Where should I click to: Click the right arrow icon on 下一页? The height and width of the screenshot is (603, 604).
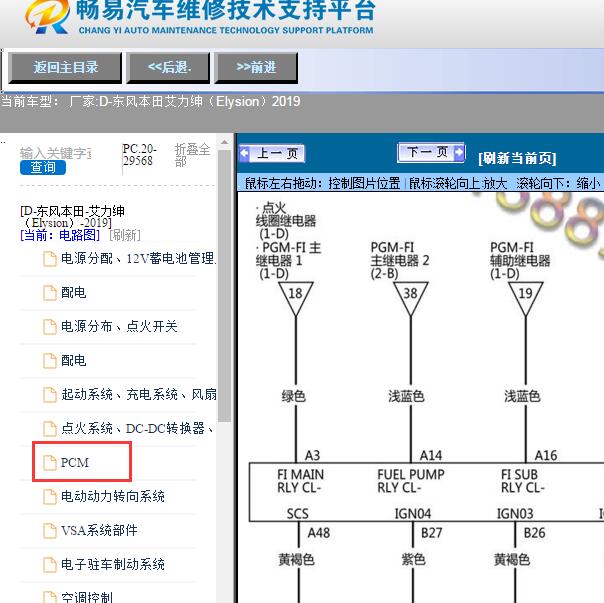point(458,152)
